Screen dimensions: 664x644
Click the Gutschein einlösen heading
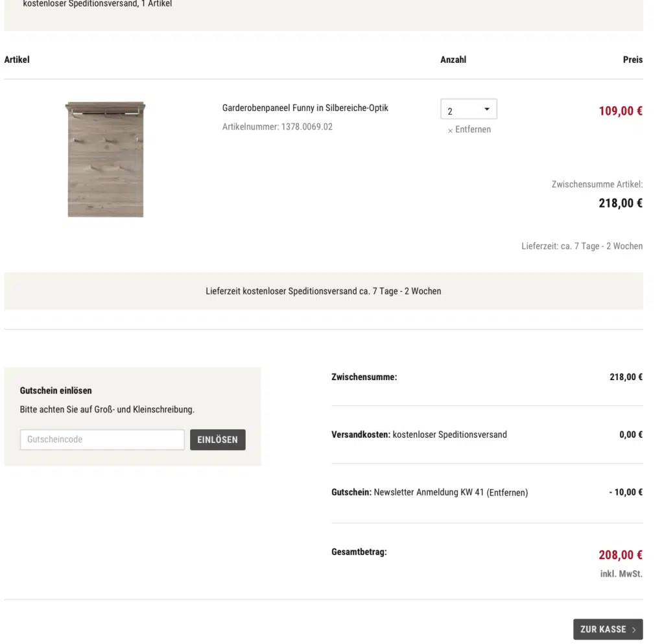pos(56,391)
